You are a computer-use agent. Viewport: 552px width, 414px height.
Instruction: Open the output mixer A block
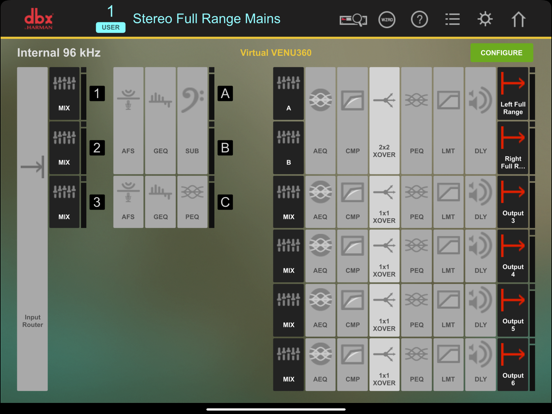[288, 94]
